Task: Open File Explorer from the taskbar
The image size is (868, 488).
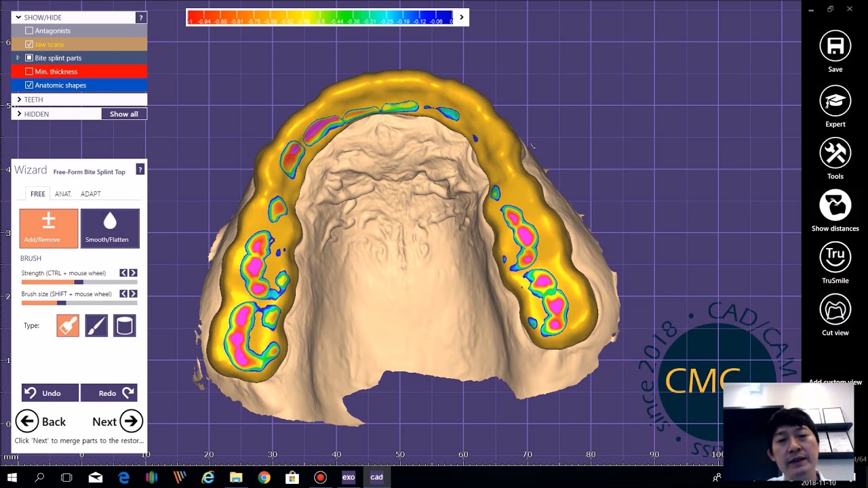Action: click(x=236, y=477)
